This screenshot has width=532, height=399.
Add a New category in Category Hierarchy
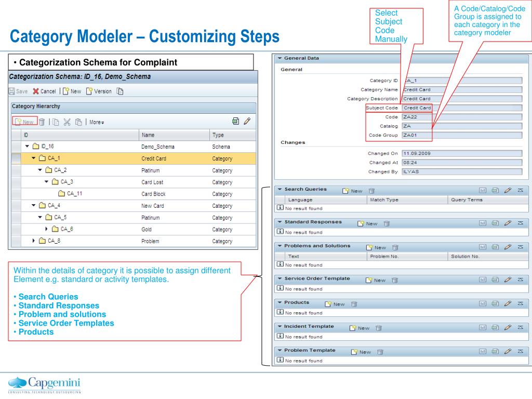point(24,122)
